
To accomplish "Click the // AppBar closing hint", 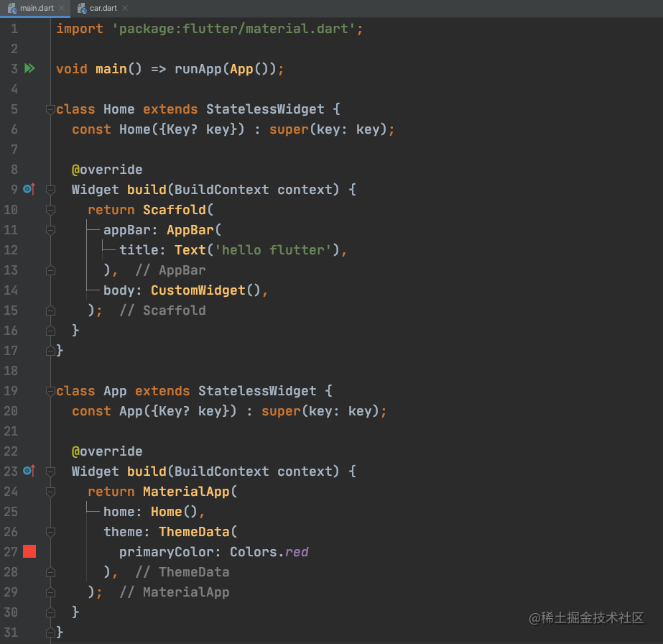I will 170,270.
